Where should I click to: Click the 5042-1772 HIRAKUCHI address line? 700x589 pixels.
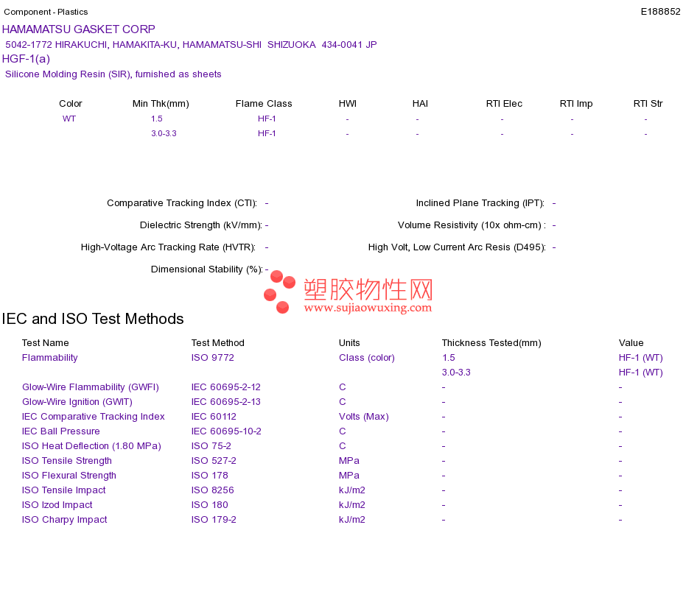click(x=191, y=45)
